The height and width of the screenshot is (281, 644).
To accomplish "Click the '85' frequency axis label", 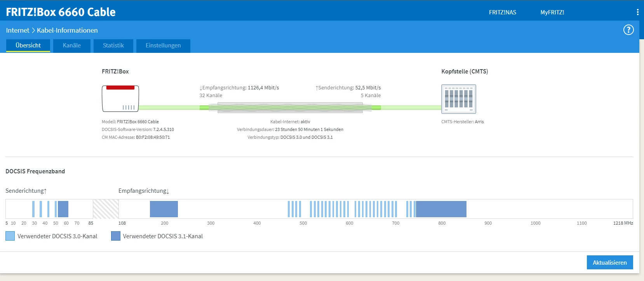I will click(x=91, y=223).
